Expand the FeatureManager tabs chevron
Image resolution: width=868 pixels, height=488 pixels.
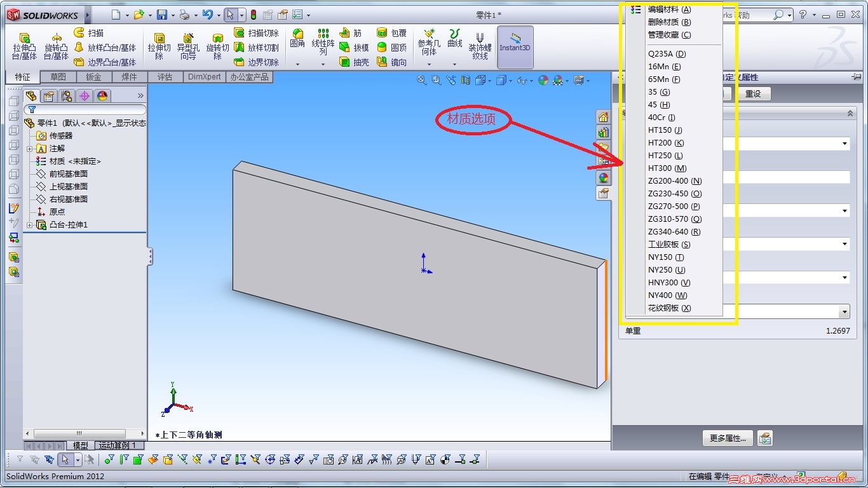pyautogui.click(x=140, y=96)
